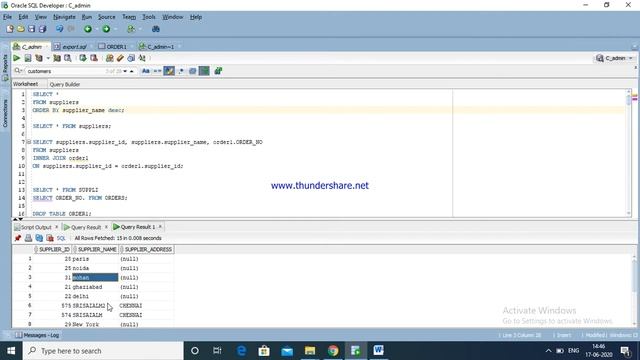Toggle Regular Expression option in find bar

[x=181, y=71]
